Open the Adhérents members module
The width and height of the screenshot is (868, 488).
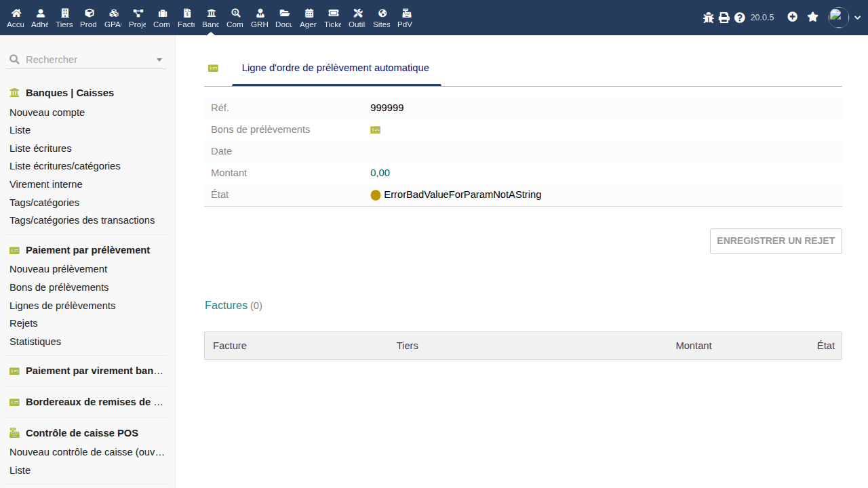40,18
